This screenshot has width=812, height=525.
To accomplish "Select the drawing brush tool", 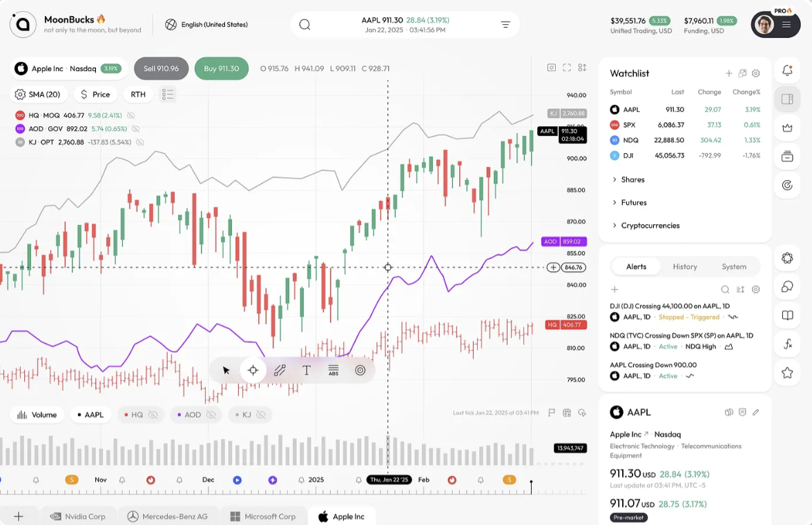I will tap(279, 370).
